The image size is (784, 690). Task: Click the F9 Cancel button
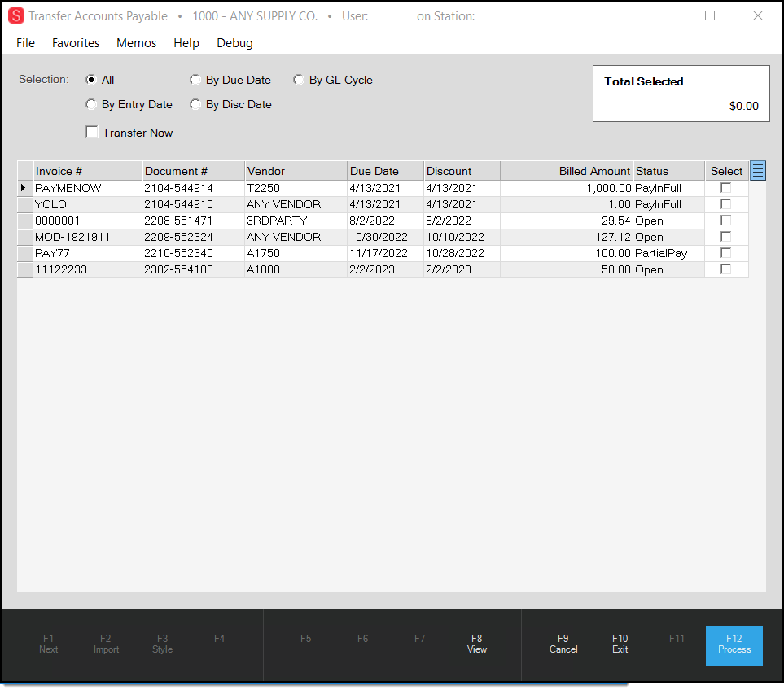563,644
